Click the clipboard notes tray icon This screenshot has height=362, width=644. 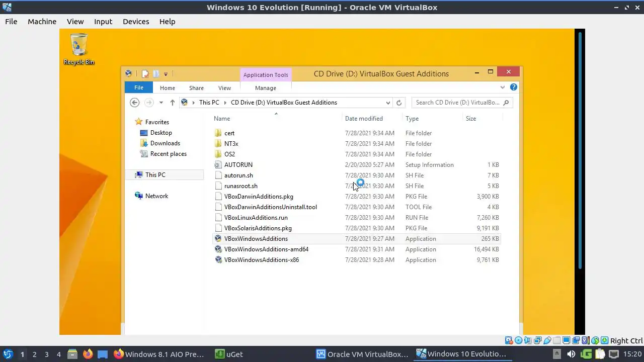click(x=600, y=354)
